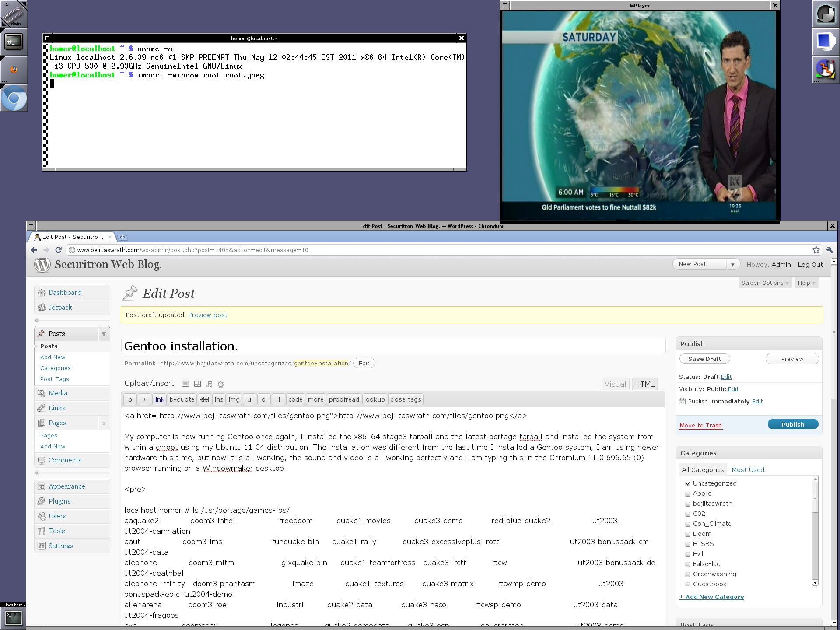Click the Users sidebar icon
Screen dimensions: 840x630
(42, 516)
